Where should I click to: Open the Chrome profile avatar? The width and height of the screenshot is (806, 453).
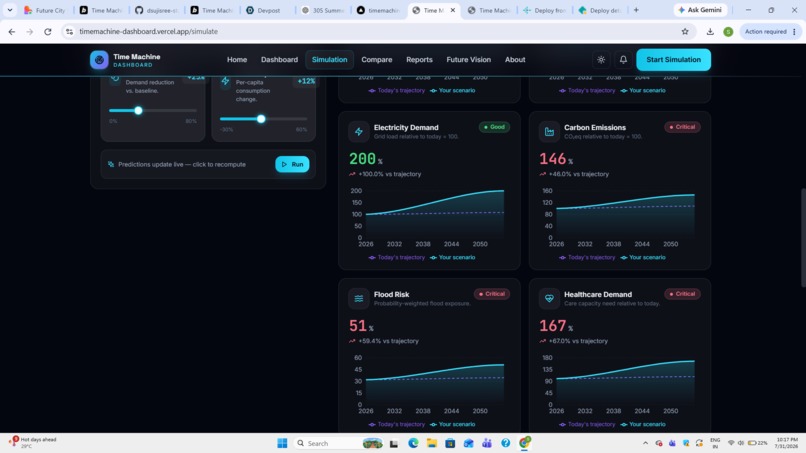click(x=728, y=32)
